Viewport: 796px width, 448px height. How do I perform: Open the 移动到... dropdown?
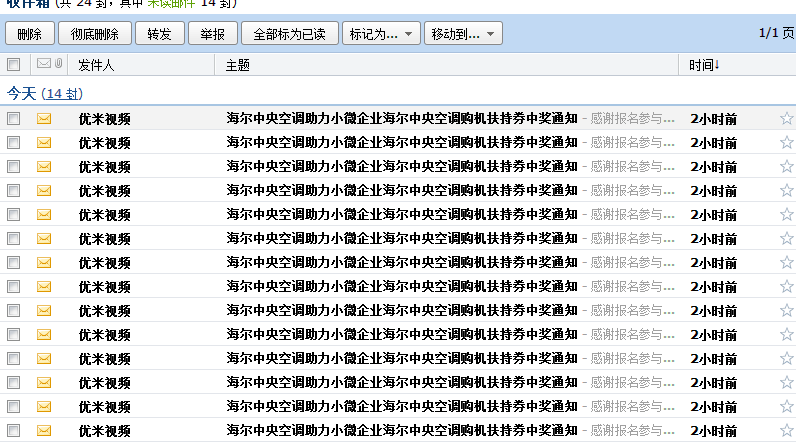coord(463,34)
